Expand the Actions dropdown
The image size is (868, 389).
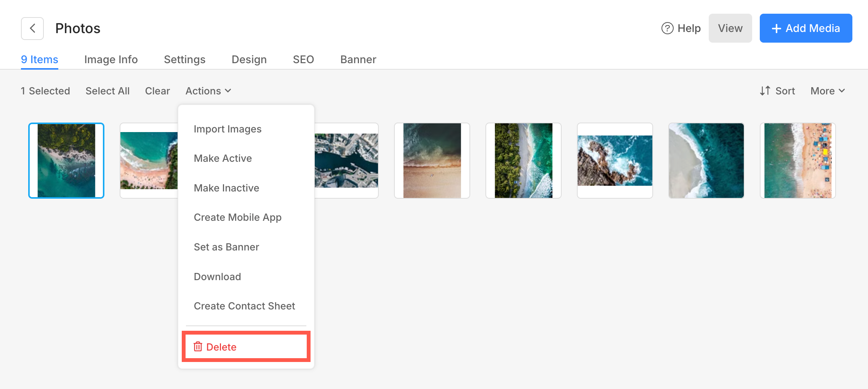click(x=208, y=91)
